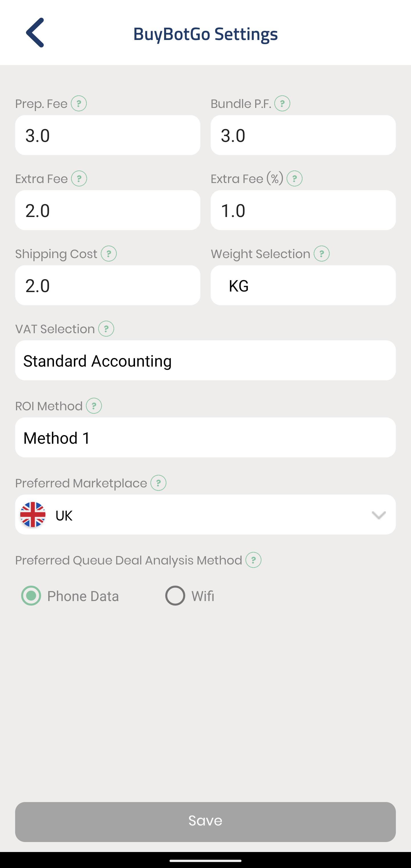Open Preferred Marketplace help icon

point(158,483)
